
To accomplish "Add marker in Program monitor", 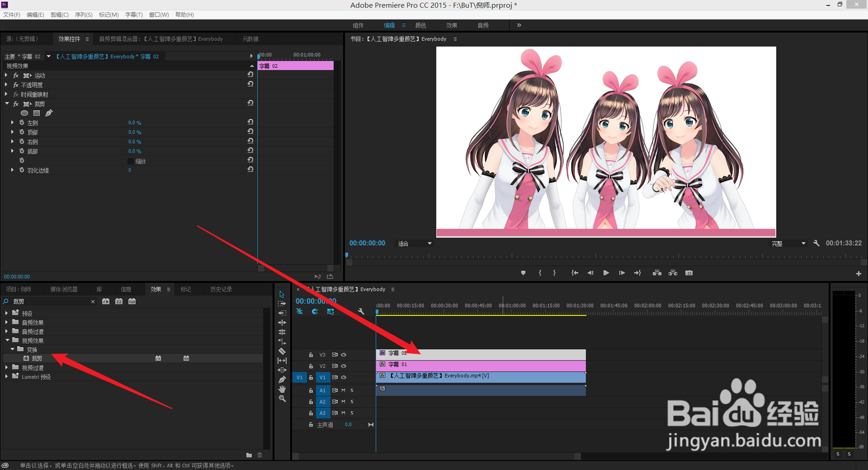I will click(x=523, y=273).
